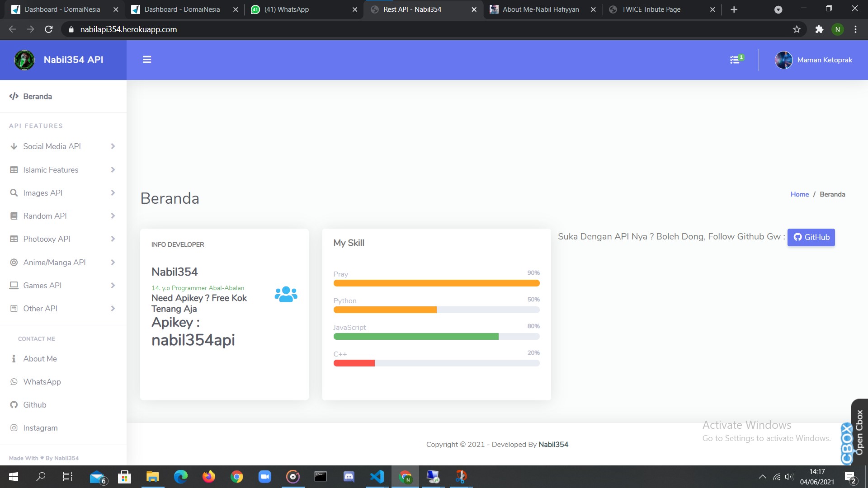The width and height of the screenshot is (868, 488).
Task: Click the Maman Ketoprak profile avatar
Action: pos(783,60)
